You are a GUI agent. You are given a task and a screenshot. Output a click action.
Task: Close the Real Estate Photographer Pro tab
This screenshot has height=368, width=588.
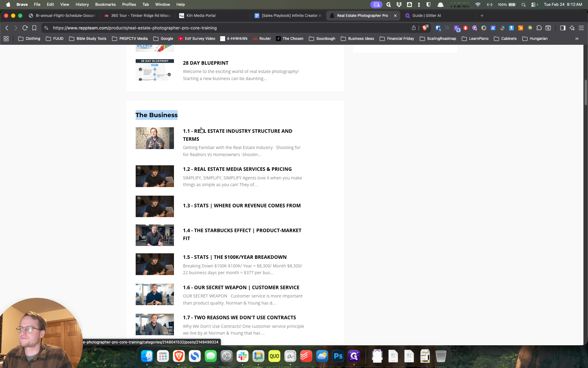(x=395, y=16)
